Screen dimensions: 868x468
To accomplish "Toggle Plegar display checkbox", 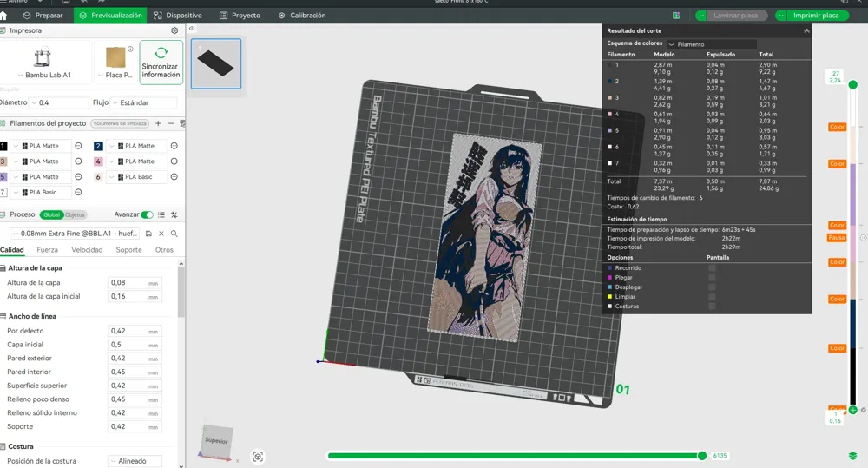I will (712, 278).
